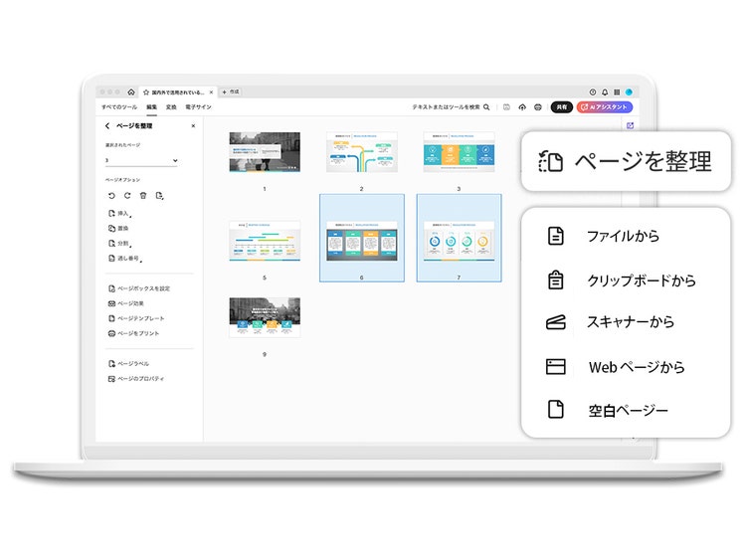Viewport: 746px width, 560px height.
Task: Open the user profile avatar
Action: coord(629,92)
